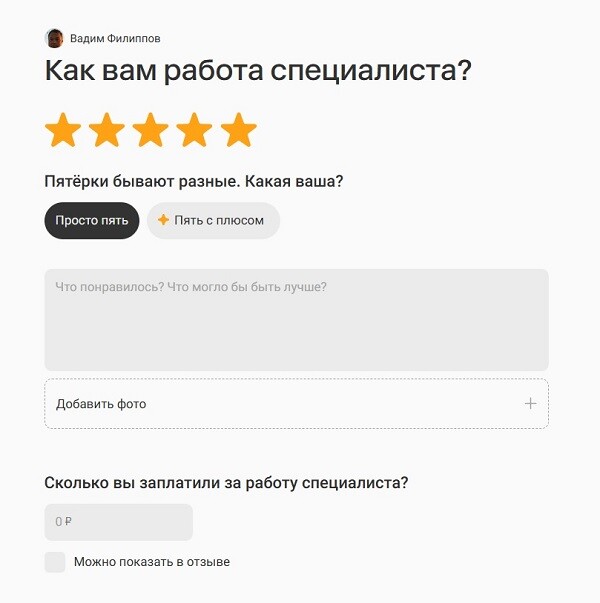Screen dimensions: 600x603
Task: Click the "Добавить фото" upload area
Action: point(296,404)
